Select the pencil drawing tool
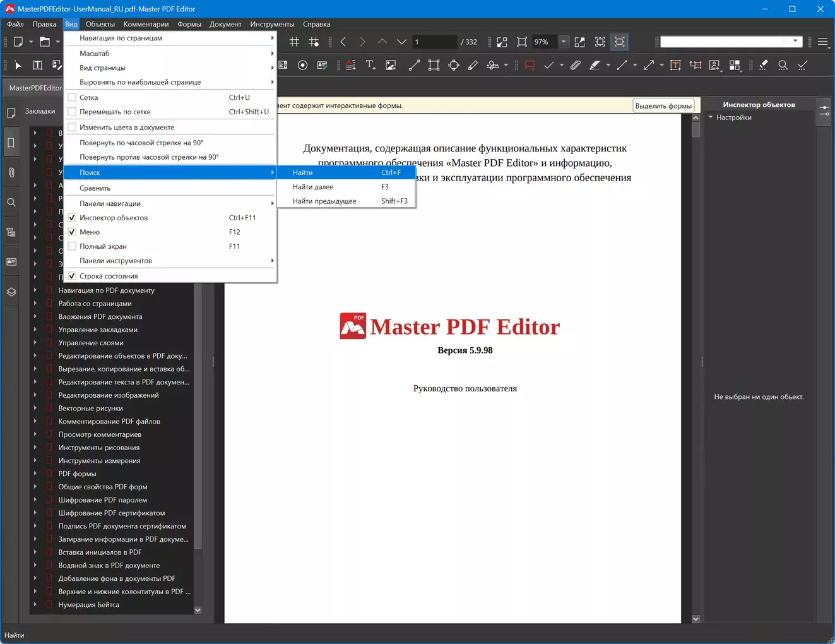Screen dimensions: 835x644 click(473, 65)
